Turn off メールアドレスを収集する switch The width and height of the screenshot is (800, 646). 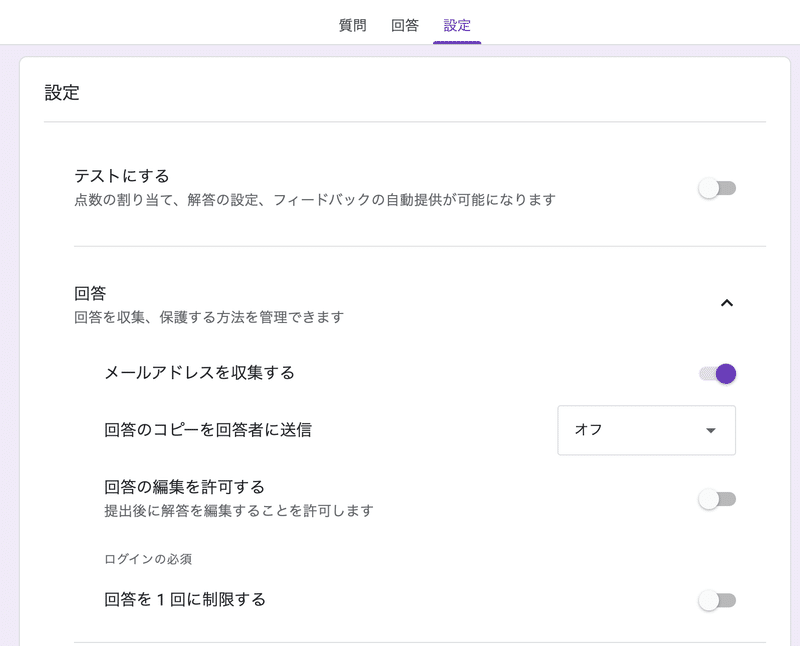point(717,374)
